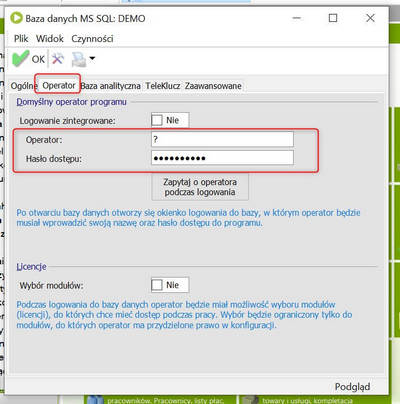Expand the printer dropdown arrow
The image size is (400, 404).
pos(92,59)
